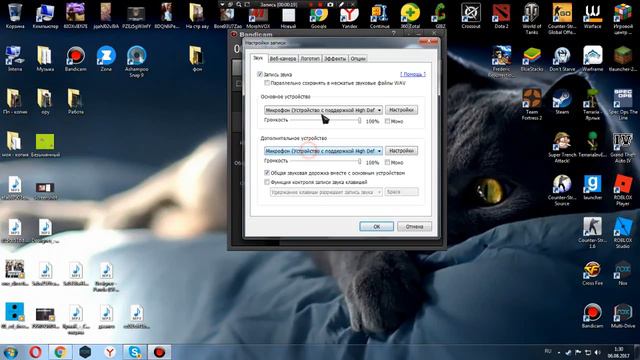Confirm the dialog with OK
This screenshot has height=360, width=640.
tap(376, 227)
